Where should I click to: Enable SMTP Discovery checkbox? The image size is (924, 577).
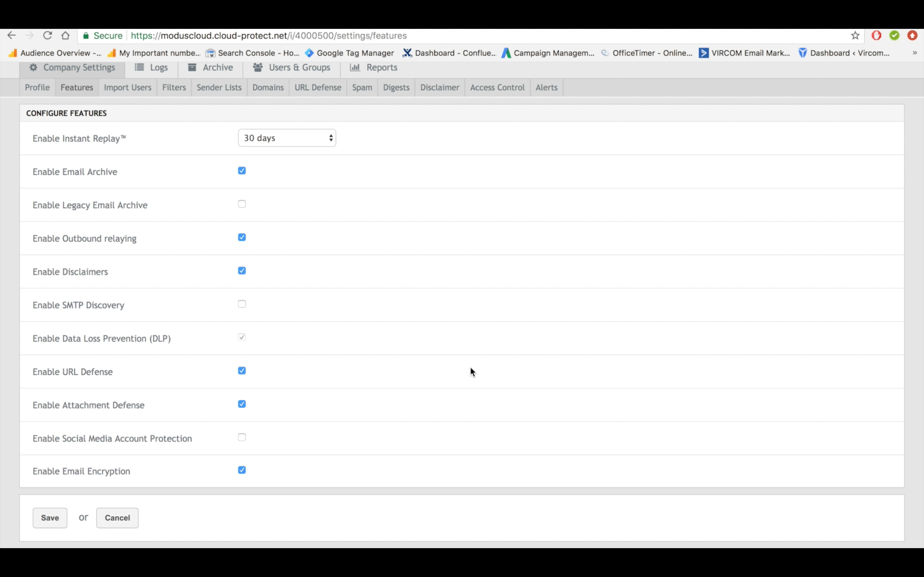click(242, 304)
